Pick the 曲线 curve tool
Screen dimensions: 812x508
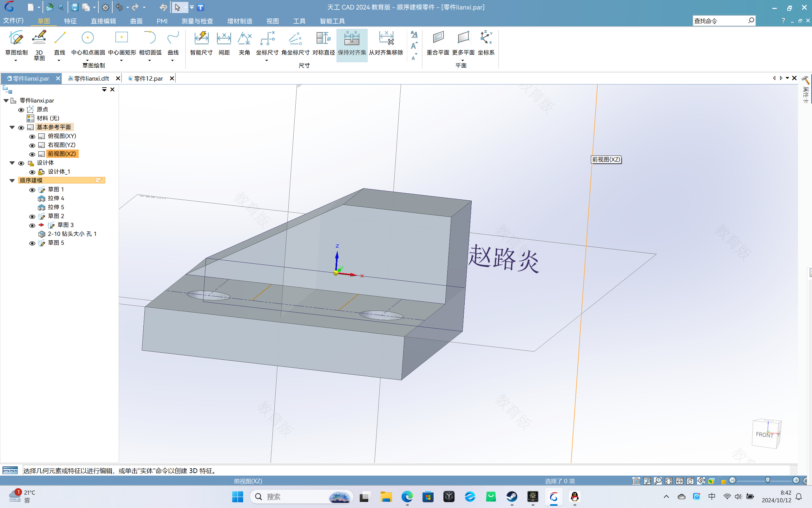(173, 43)
